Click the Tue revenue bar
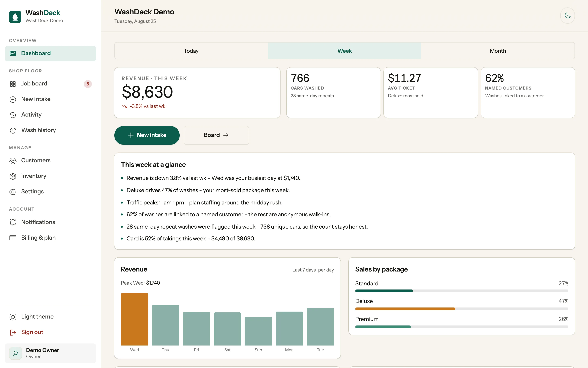This screenshot has height=368, width=588. coord(320,327)
